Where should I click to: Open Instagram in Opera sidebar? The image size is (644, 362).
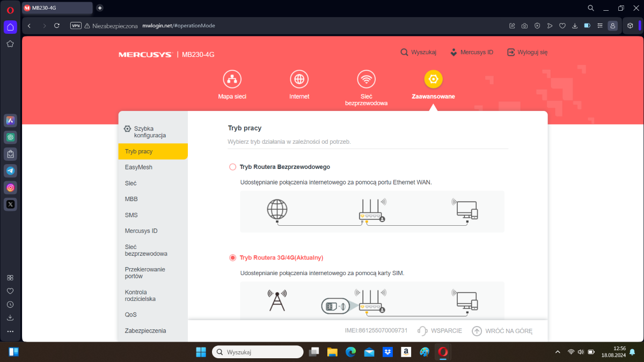pos(10,187)
